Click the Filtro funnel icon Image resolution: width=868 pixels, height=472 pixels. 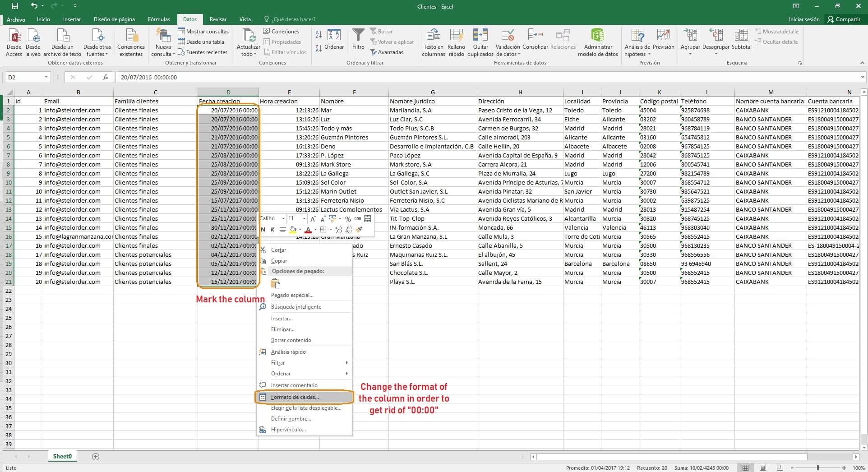click(x=358, y=36)
